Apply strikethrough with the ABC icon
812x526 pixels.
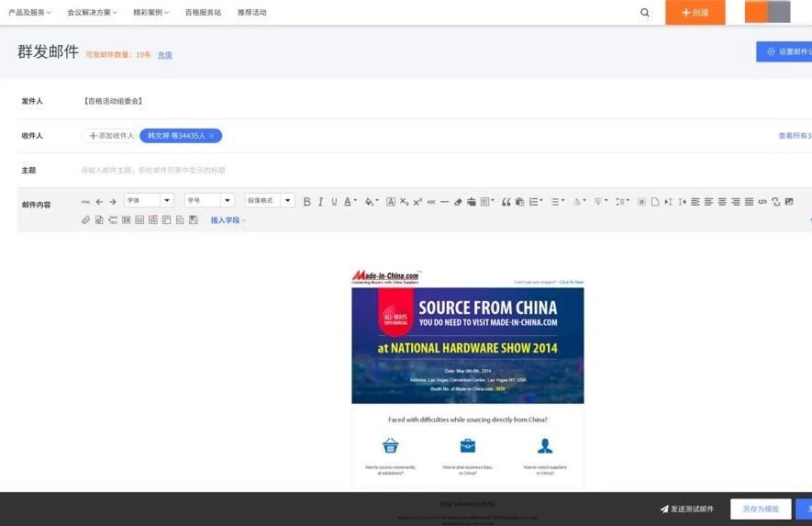coord(431,202)
